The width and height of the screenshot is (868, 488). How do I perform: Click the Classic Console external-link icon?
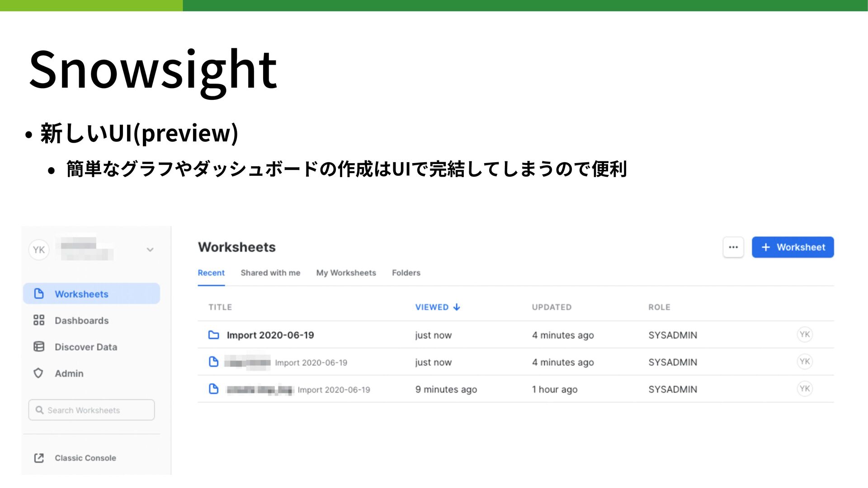click(39, 458)
